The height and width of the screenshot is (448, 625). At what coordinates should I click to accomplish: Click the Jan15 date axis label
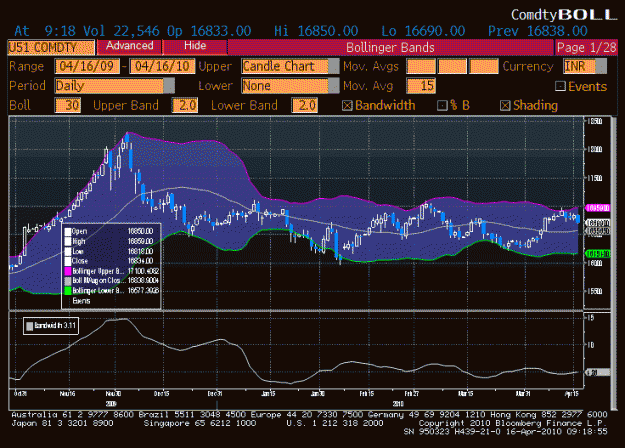(x=268, y=394)
